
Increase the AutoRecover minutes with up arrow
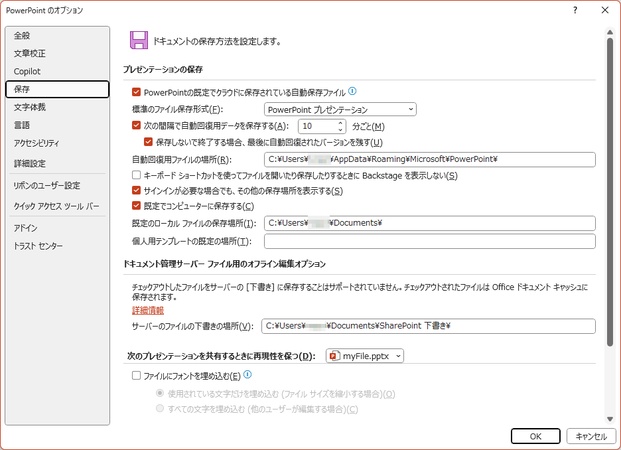(x=340, y=123)
